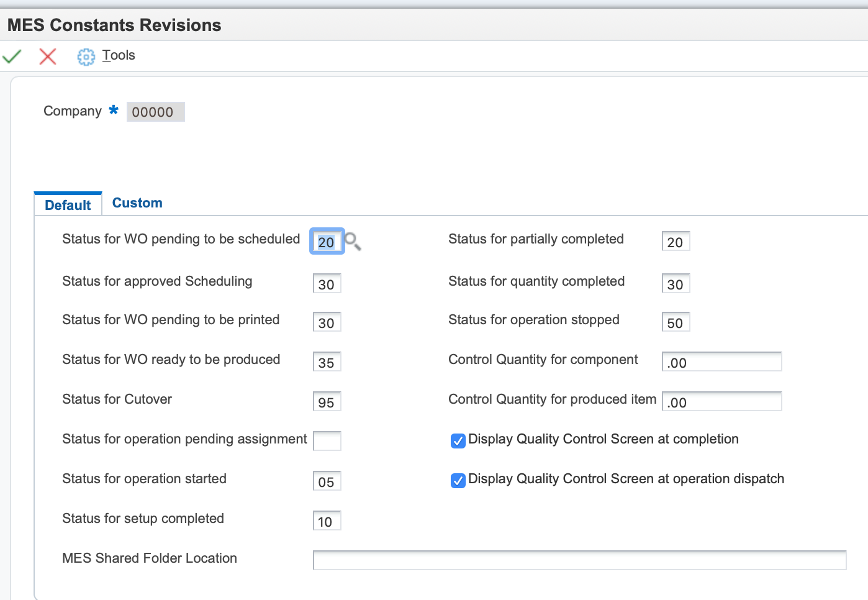Click the Control Quantity for component field
The image size is (868, 600).
click(x=722, y=362)
